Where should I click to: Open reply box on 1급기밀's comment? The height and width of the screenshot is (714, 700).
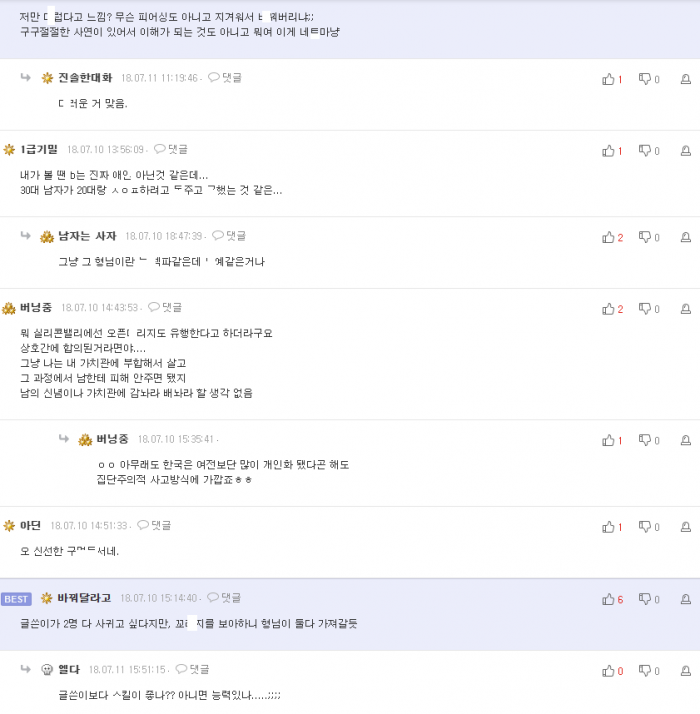[171, 149]
